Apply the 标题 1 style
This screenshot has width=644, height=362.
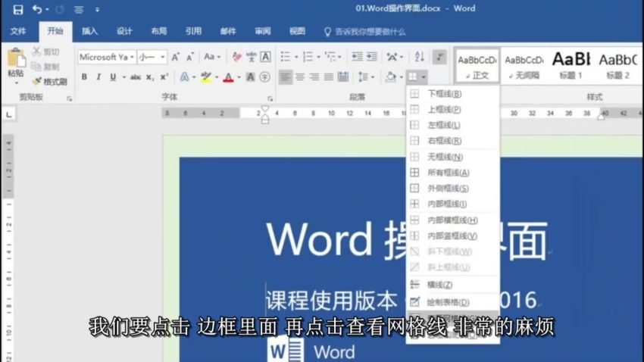571,66
